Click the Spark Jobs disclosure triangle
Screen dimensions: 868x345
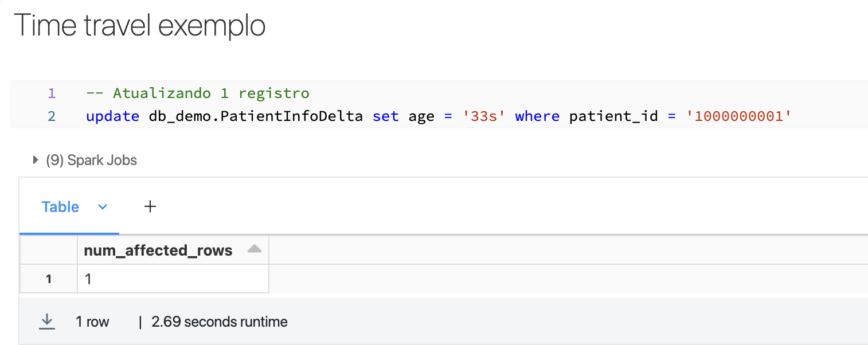pos(36,160)
